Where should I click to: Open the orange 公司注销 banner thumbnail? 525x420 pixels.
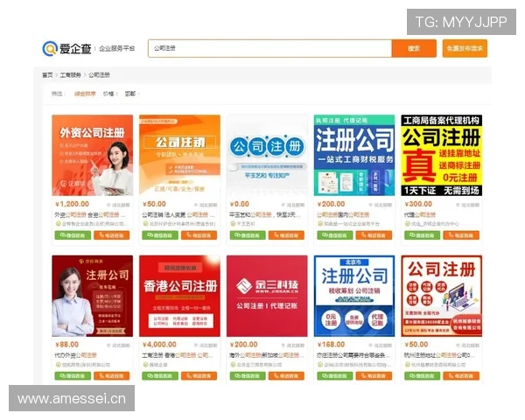pos(179,156)
